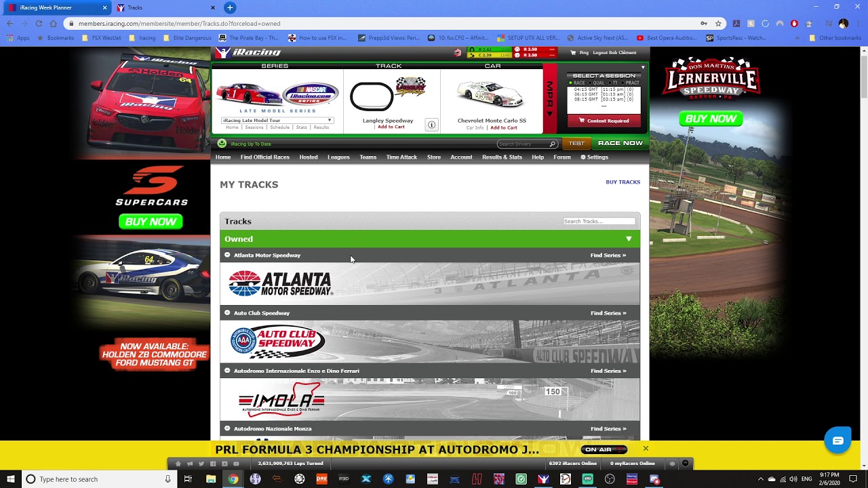Click the Car Info link under Monte Carlo SS
Image resolution: width=868 pixels, height=488 pixels.
pos(475,127)
